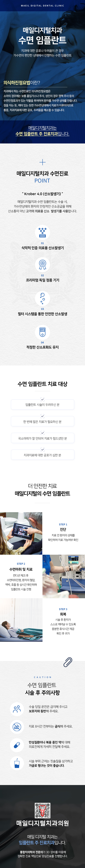
Task: Check the '임플란트 시술이 두려우신 분' item
Action: click(x=42, y=404)
